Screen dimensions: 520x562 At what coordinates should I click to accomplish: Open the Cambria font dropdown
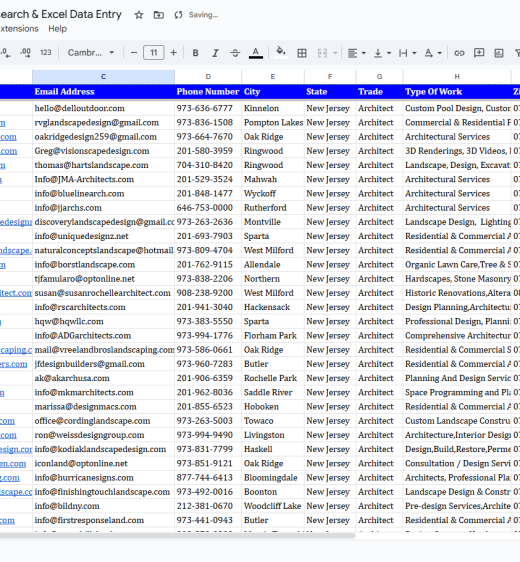91,53
